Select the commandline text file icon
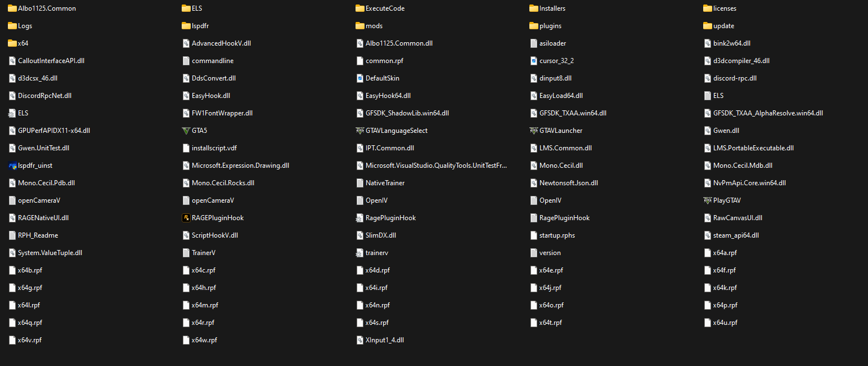 point(186,61)
